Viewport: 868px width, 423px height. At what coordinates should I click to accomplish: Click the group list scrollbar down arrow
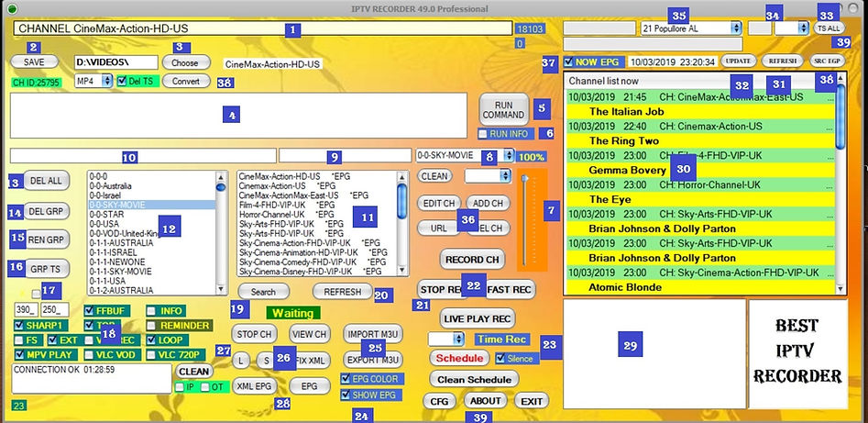pyautogui.click(x=221, y=289)
